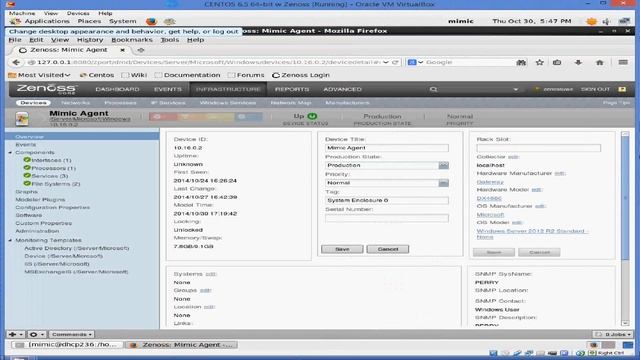Click VirtualBox hard disk activity icon

(493, 353)
